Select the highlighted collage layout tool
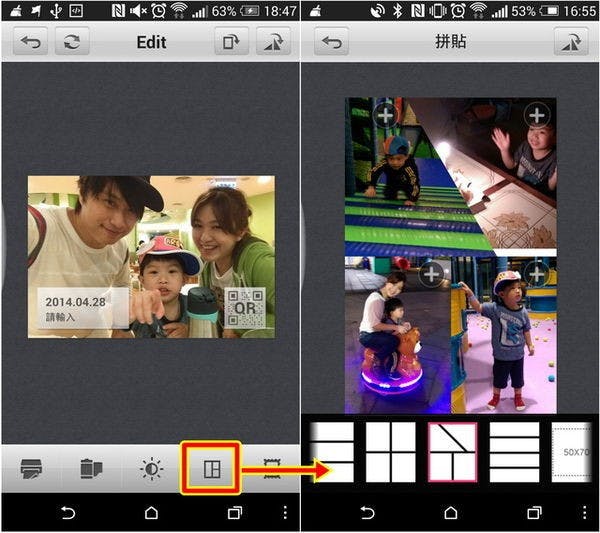This screenshot has height=533, width=600. pos(211,468)
